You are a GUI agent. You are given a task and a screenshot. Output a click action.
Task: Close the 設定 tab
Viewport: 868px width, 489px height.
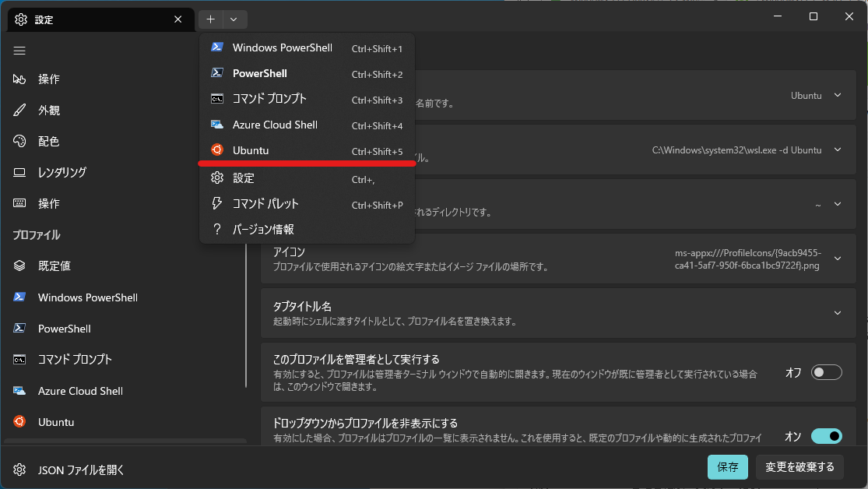point(177,19)
